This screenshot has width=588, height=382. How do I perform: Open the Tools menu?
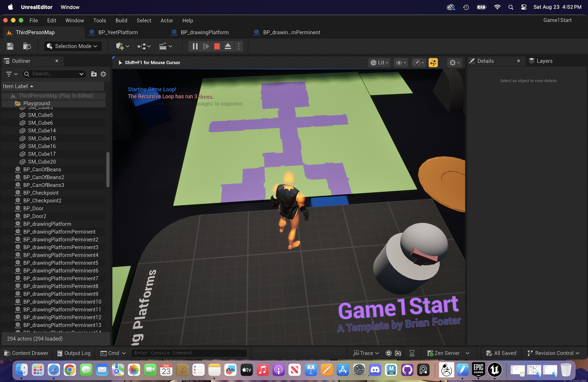tap(99, 20)
